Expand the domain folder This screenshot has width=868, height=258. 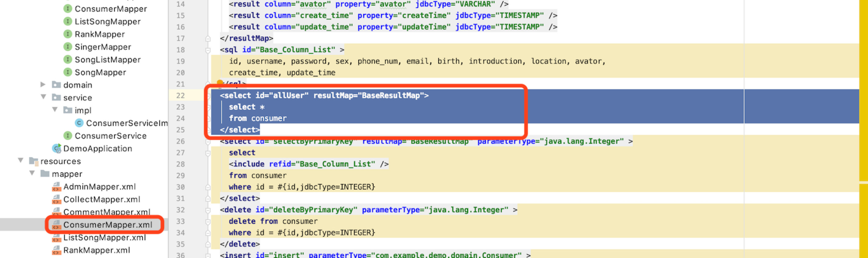[43, 84]
